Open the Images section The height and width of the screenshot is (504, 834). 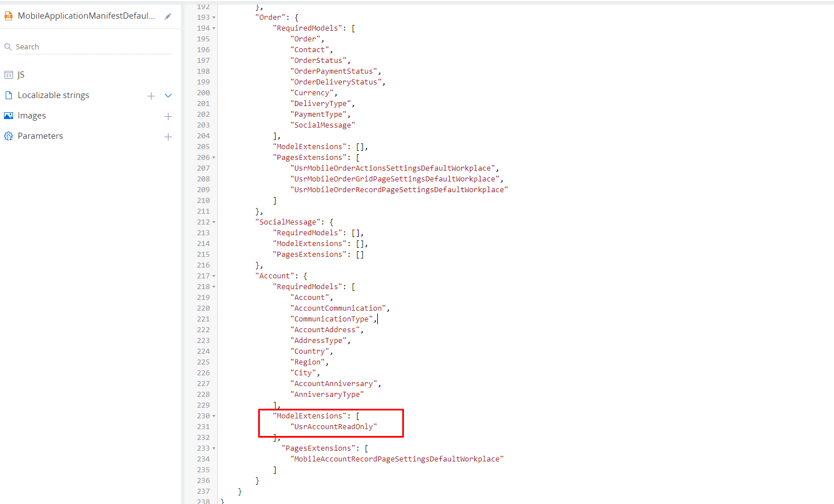(32, 116)
